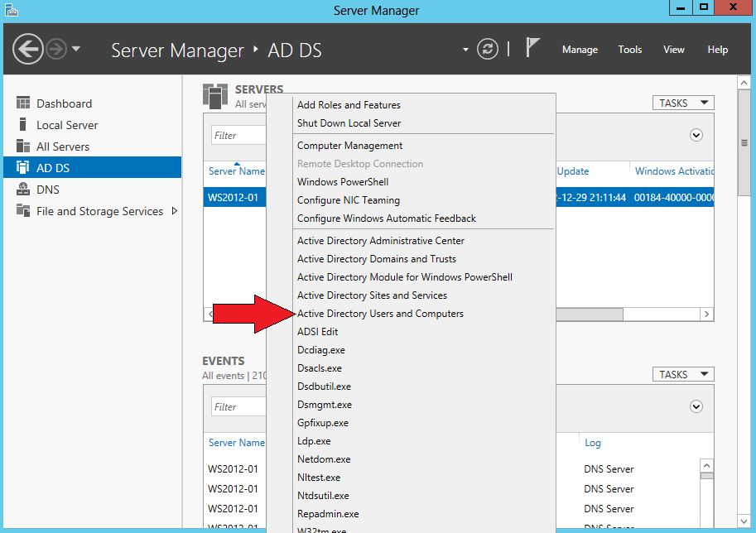The height and width of the screenshot is (533, 756).
Task: Click the Events list scroll up arrow
Action: pyautogui.click(x=707, y=465)
